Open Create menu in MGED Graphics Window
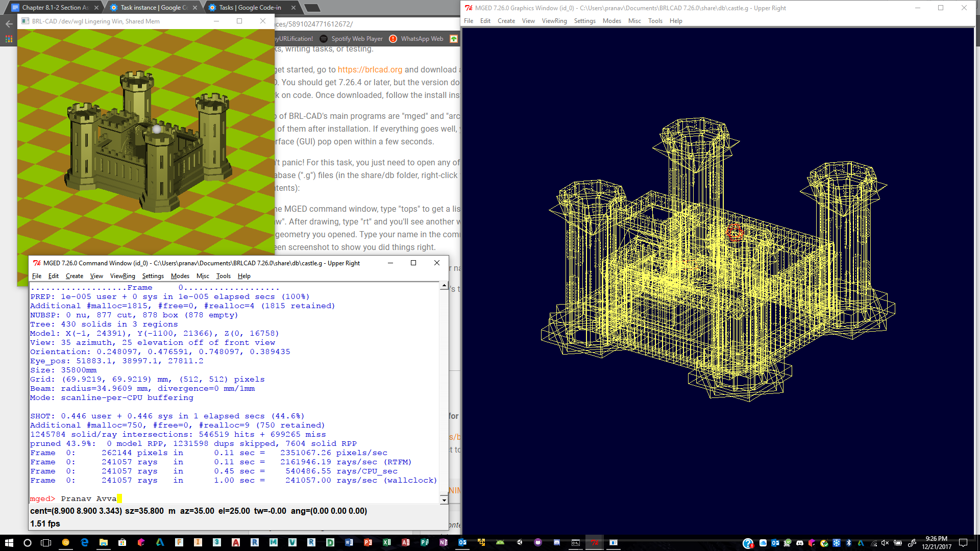 [506, 21]
